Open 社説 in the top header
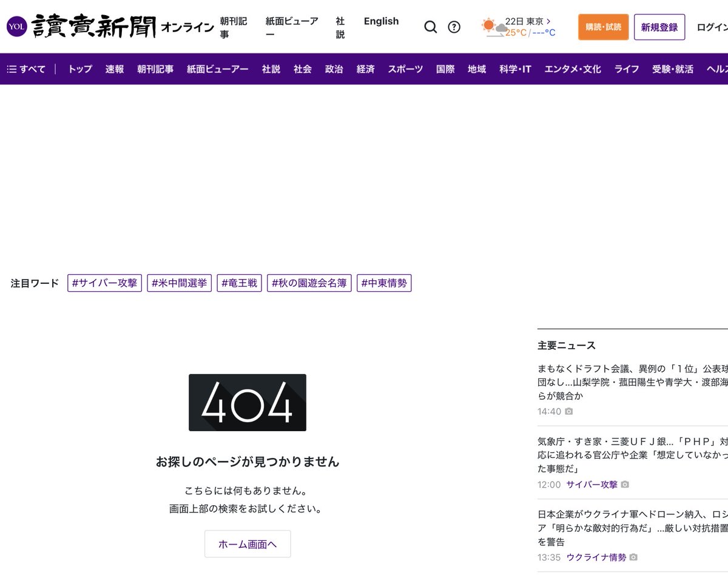728x578 pixels. [340, 28]
